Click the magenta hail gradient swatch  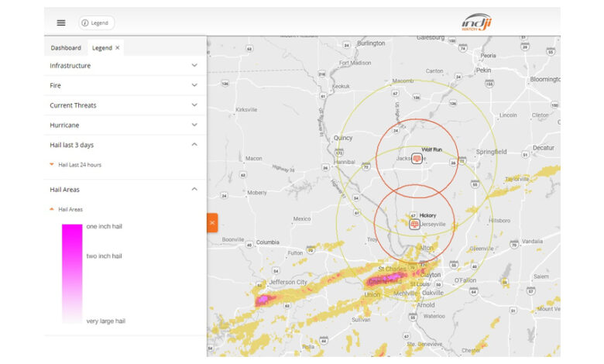[x=72, y=273]
